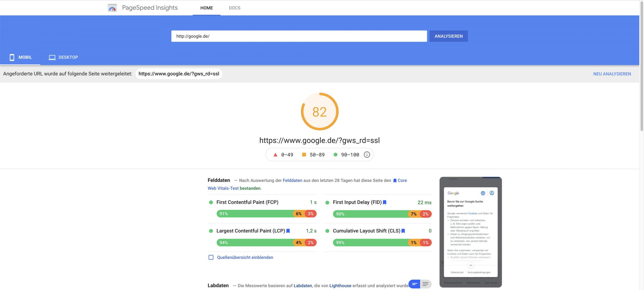Click the First Contentful Paint (FCP) label
Screen dimensions: 644x290
click(247, 202)
